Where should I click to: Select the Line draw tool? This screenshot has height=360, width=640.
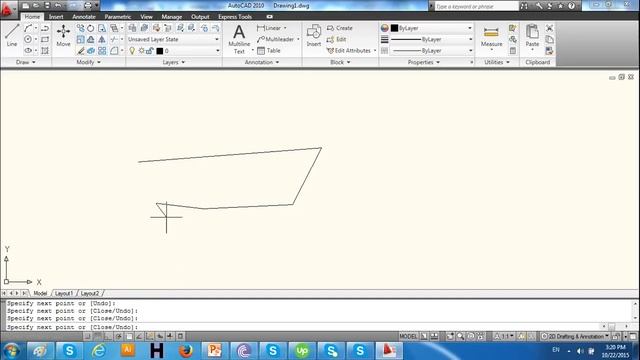click(12, 35)
